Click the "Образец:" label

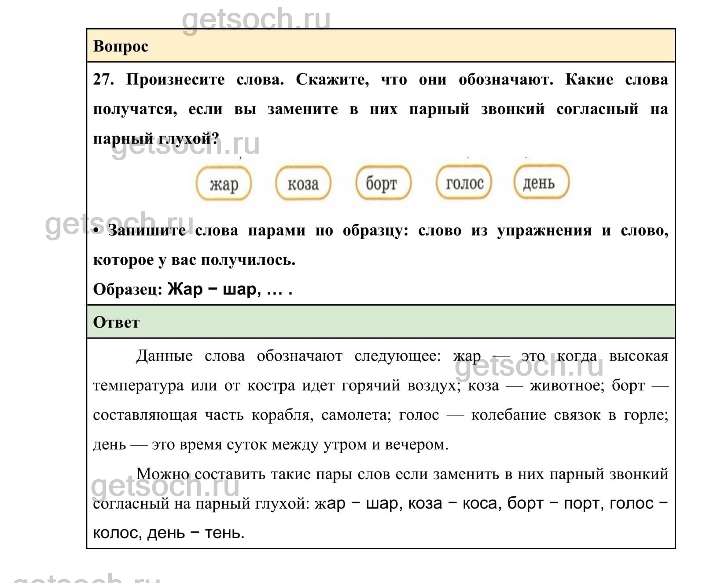tap(128, 289)
